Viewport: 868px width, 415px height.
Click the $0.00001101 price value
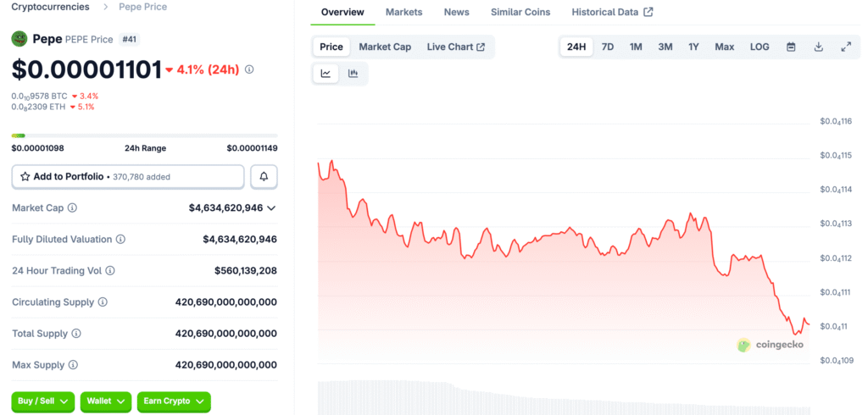[x=87, y=69]
